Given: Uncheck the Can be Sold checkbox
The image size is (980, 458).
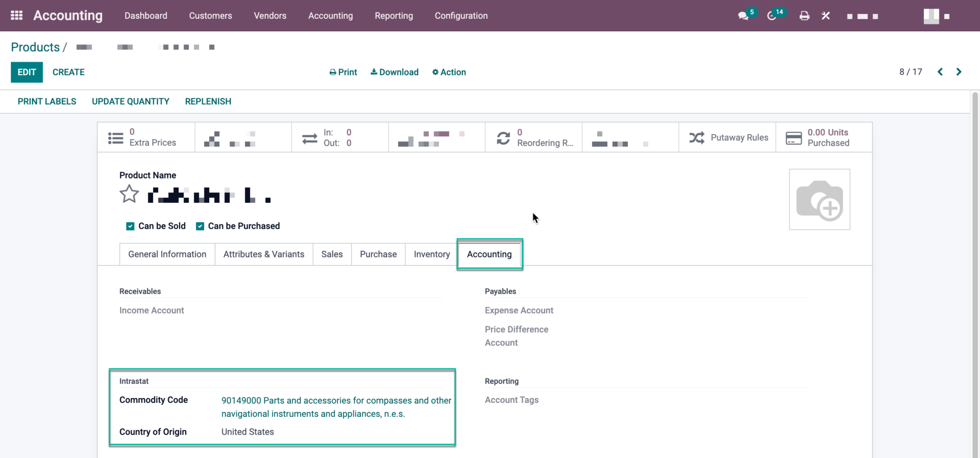Looking at the screenshot, I should point(130,226).
